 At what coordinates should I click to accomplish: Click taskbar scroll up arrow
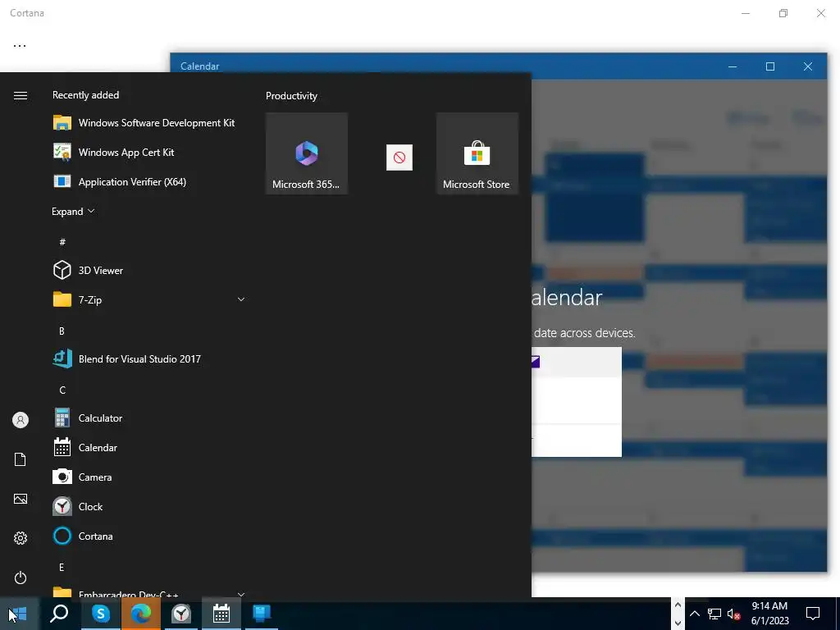pos(678,605)
